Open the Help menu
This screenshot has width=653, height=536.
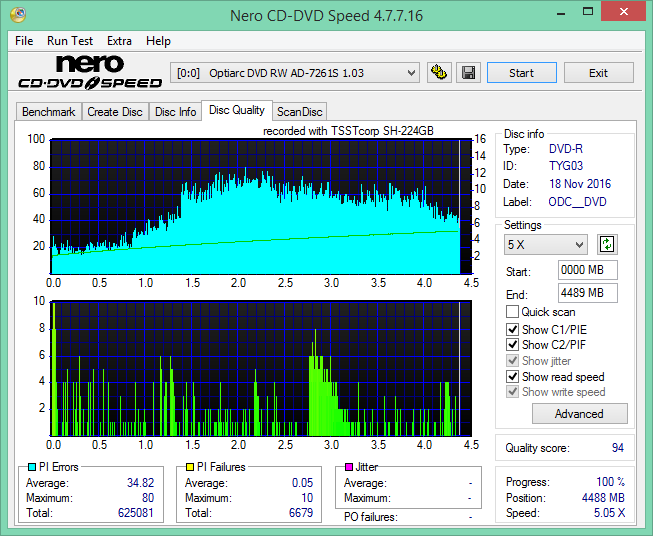158,41
